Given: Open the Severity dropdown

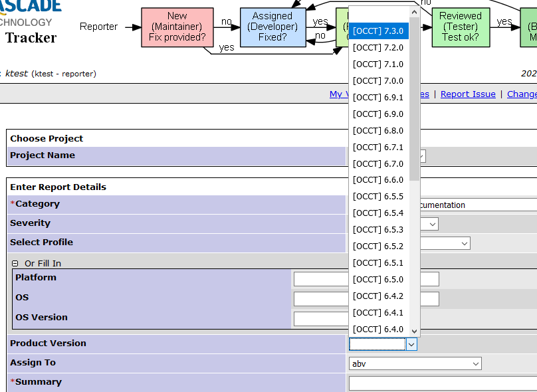Looking at the screenshot, I should coord(429,224).
